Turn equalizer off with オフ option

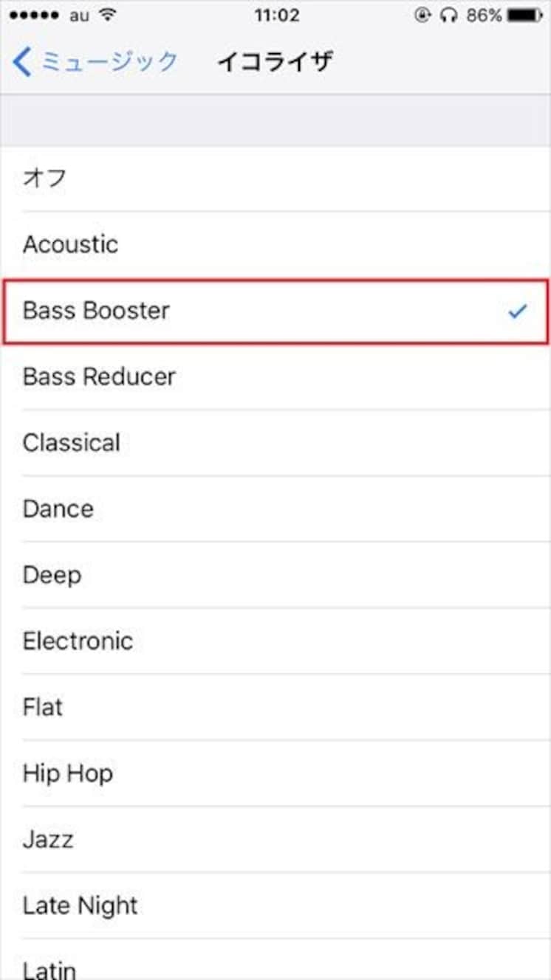275,179
